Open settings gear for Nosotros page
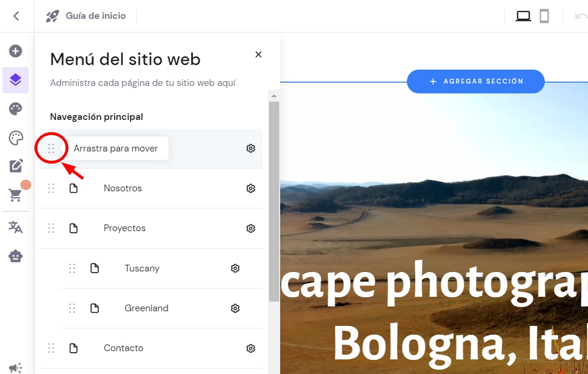The width and height of the screenshot is (588, 374). pyautogui.click(x=251, y=188)
